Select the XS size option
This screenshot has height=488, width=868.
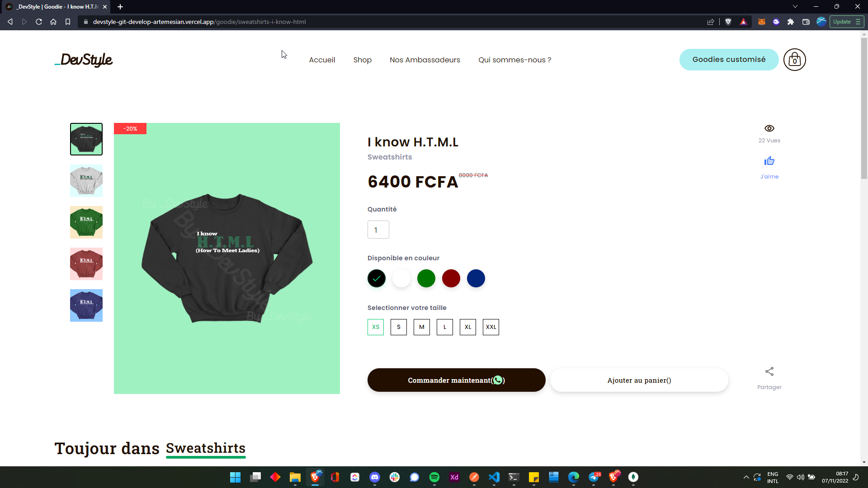376,327
